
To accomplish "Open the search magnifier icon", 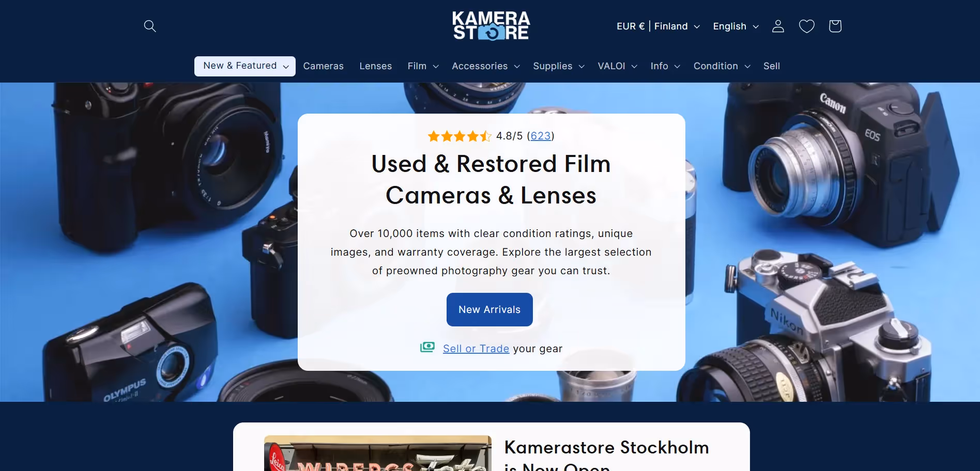I will coord(150,26).
